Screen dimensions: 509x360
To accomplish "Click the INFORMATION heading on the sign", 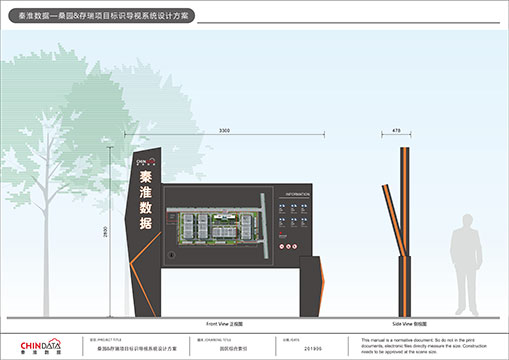I will [297, 194].
